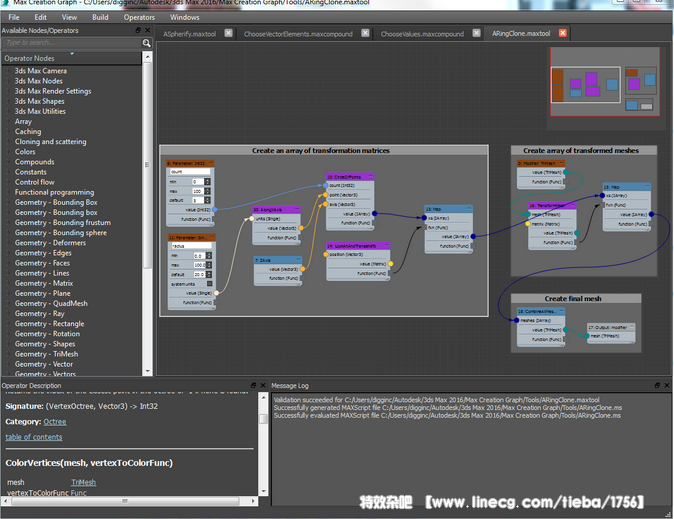Click matrix (Matrix) input port on Transform node
This screenshot has height=519, width=674.
tap(528, 224)
